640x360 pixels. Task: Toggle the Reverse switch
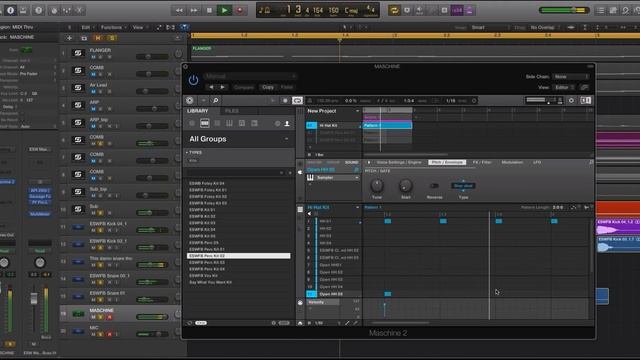434,186
